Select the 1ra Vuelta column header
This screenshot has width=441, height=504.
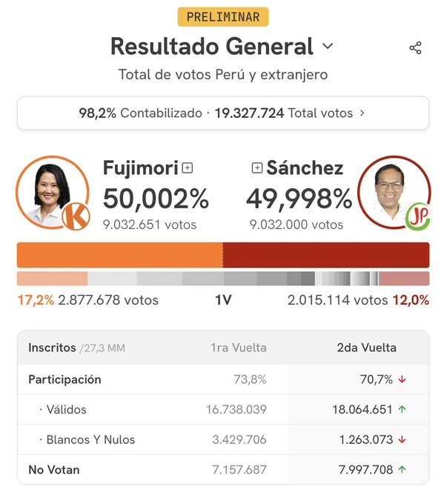[x=239, y=348]
